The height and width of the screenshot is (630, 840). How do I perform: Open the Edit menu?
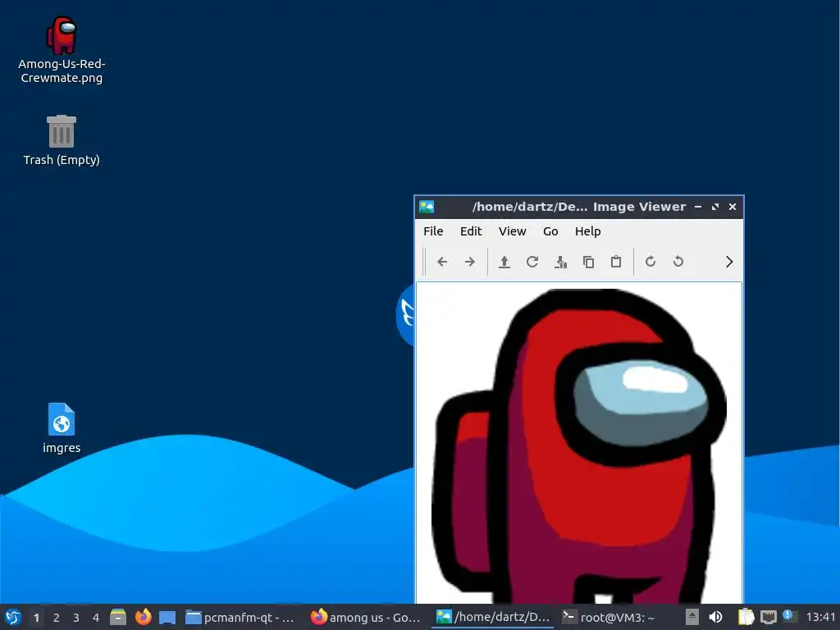471,231
